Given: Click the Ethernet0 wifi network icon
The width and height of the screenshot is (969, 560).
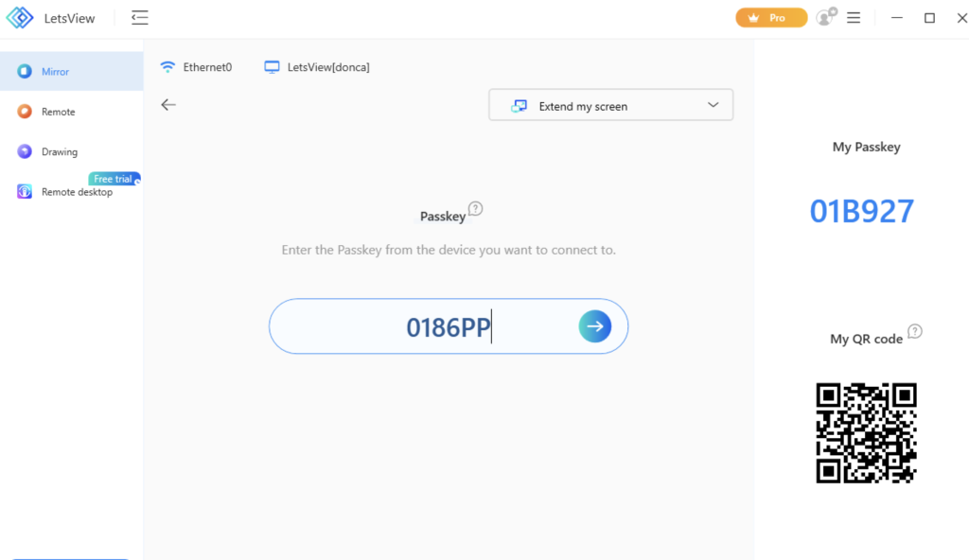Looking at the screenshot, I should pyautogui.click(x=167, y=67).
